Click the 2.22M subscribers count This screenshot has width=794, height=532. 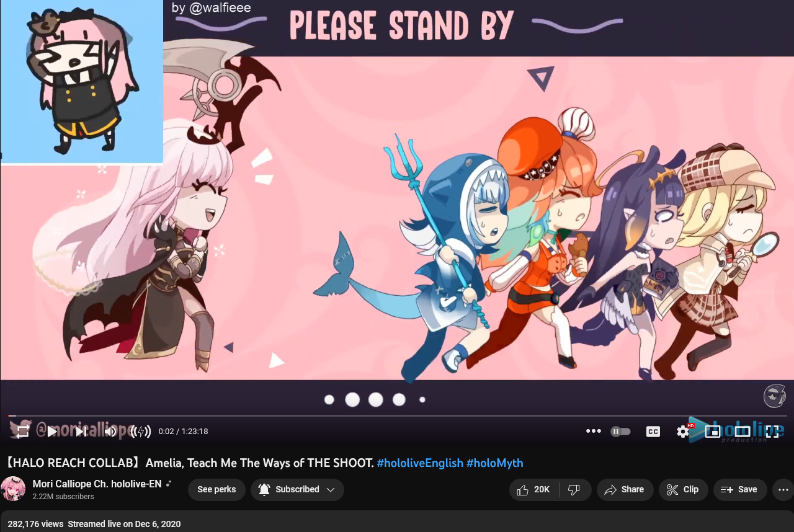[63, 497]
